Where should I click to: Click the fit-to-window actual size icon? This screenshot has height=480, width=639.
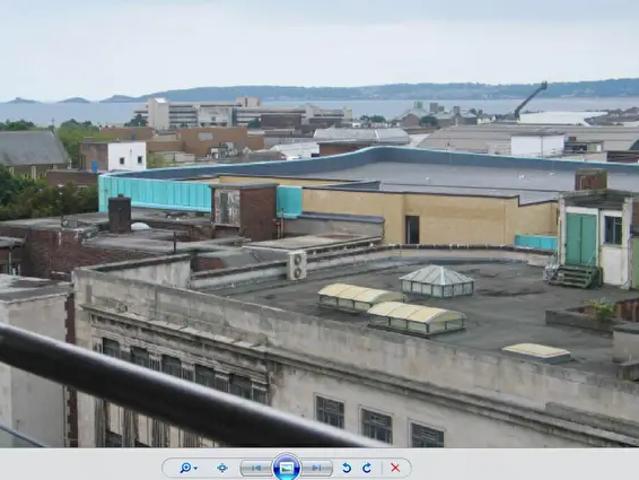click(222, 468)
